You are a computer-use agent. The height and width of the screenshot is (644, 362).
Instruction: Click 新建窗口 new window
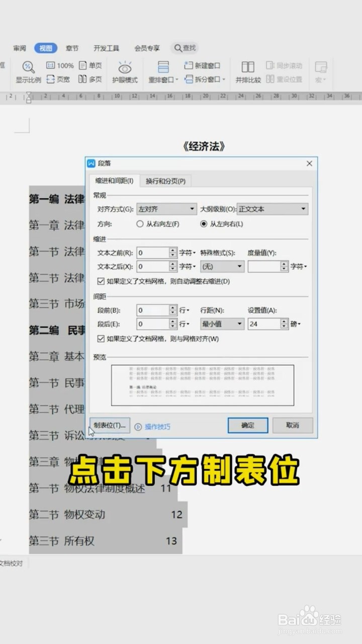pos(202,65)
